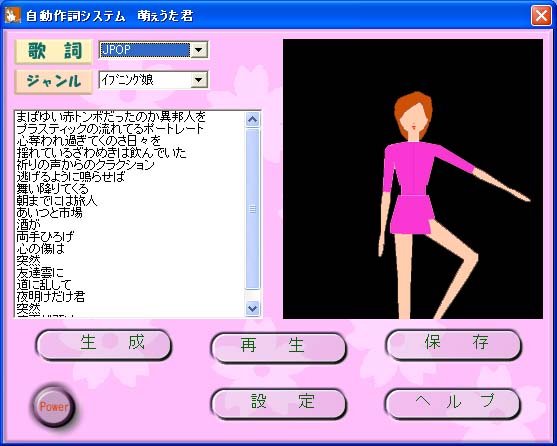Click the dancing girl animation panel
Screen dimensions: 557x446
(x=413, y=179)
